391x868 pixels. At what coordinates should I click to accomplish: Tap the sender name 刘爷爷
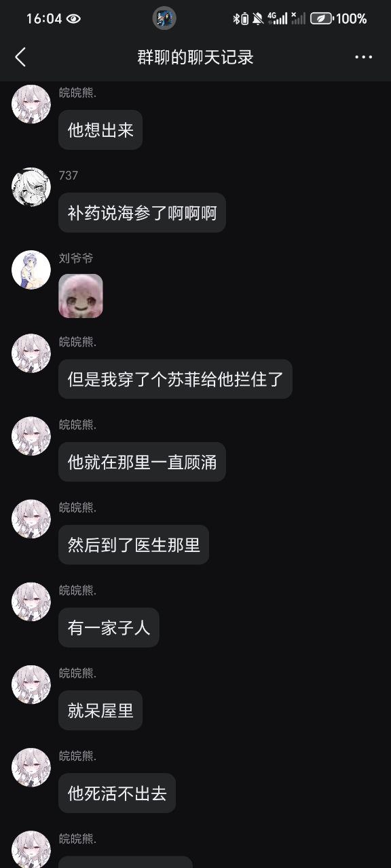point(76,258)
